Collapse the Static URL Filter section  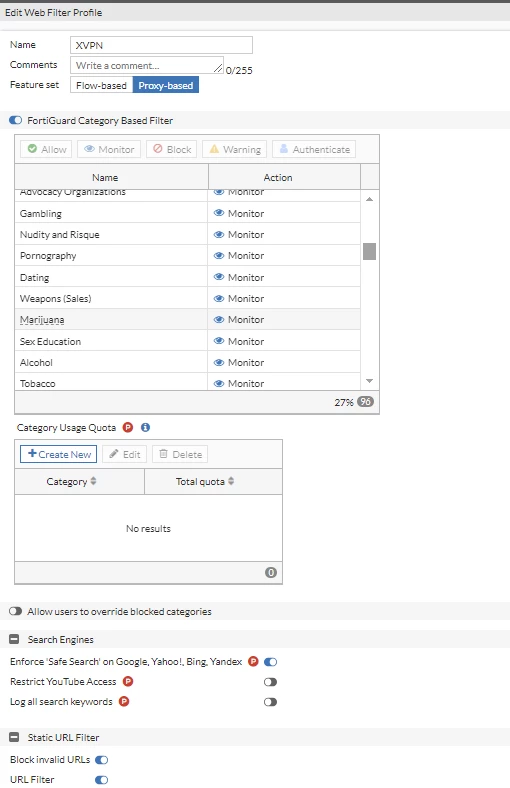tap(14, 737)
